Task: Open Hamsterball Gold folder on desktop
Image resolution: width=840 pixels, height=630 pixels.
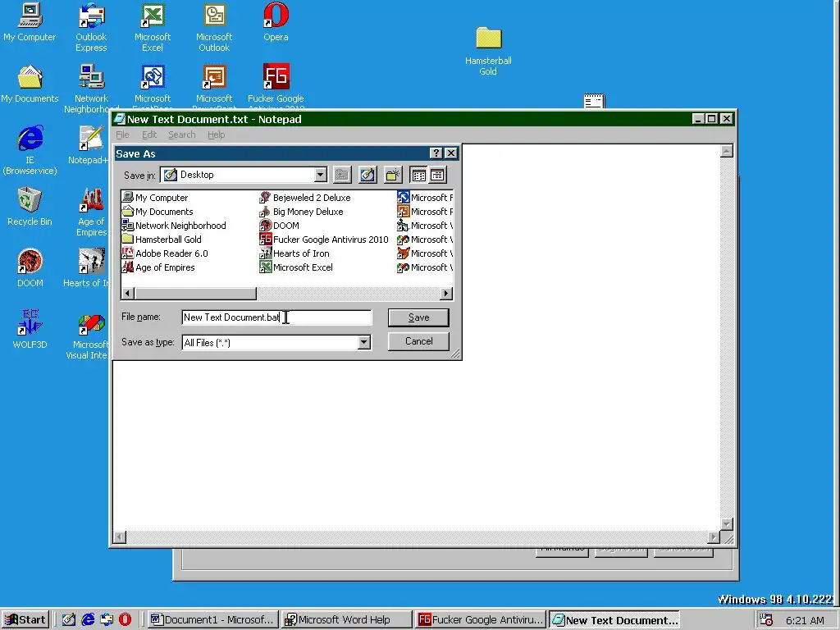Action: tap(488, 51)
